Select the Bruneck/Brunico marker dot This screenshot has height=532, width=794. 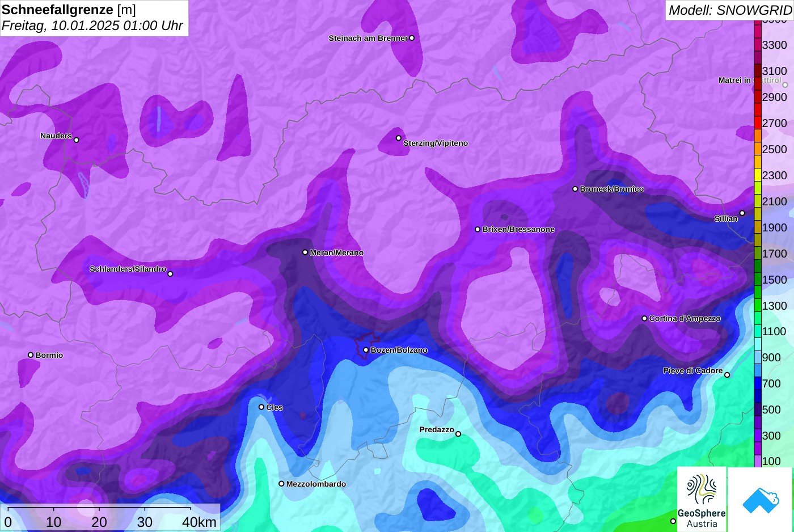pos(575,189)
